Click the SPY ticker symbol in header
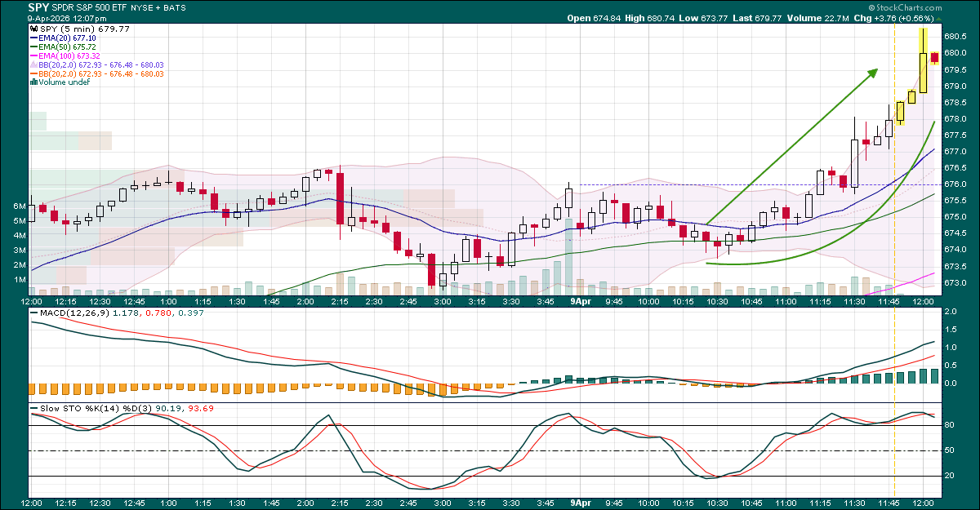 click(x=38, y=7)
